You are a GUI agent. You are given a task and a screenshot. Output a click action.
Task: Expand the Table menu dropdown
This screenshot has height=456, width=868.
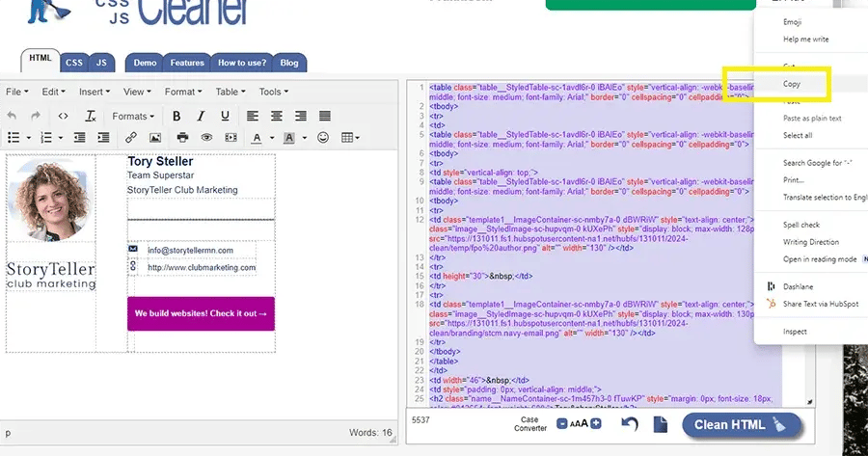(230, 92)
